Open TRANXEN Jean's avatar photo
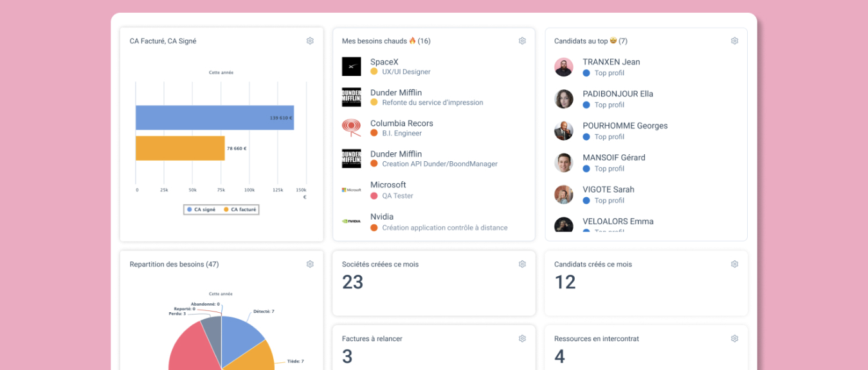 tap(564, 67)
